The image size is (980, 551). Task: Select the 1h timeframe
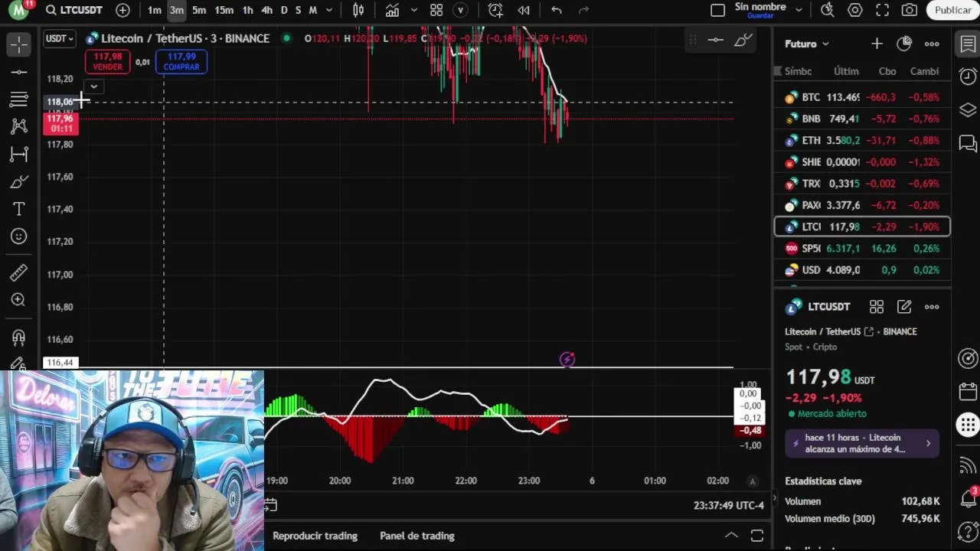[x=247, y=10]
